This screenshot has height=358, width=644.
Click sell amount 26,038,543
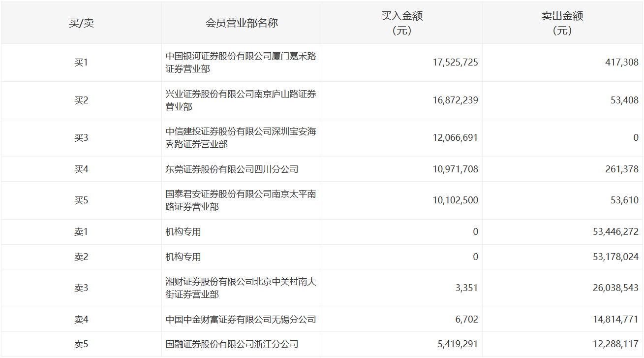pyautogui.click(x=616, y=288)
